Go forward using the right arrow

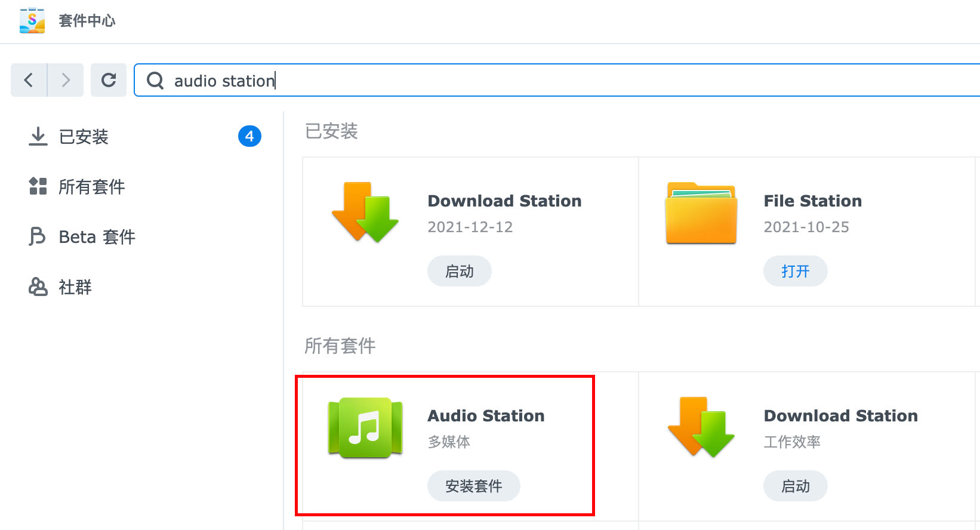pyautogui.click(x=66, y=80)
